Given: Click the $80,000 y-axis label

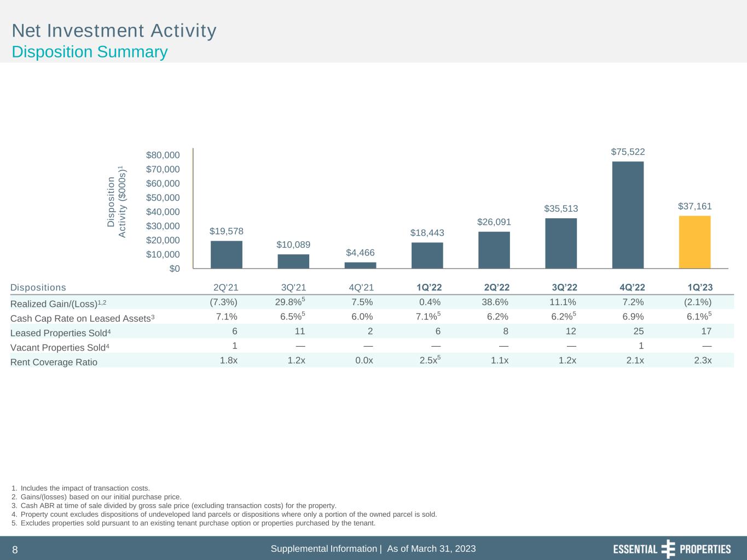Looking at the screenshot, I should tap(163, 155).
